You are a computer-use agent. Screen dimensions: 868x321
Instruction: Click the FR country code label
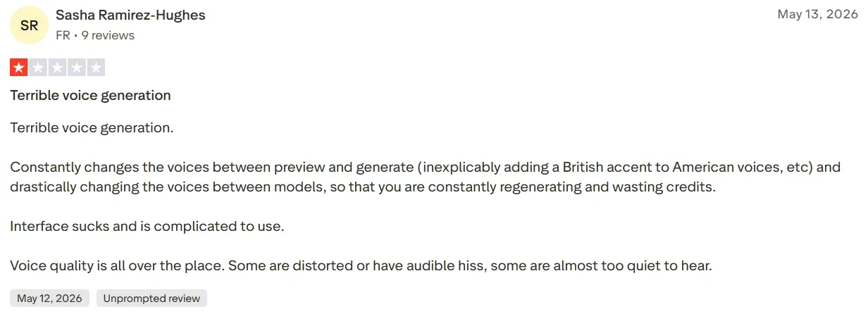click(63, 35)
